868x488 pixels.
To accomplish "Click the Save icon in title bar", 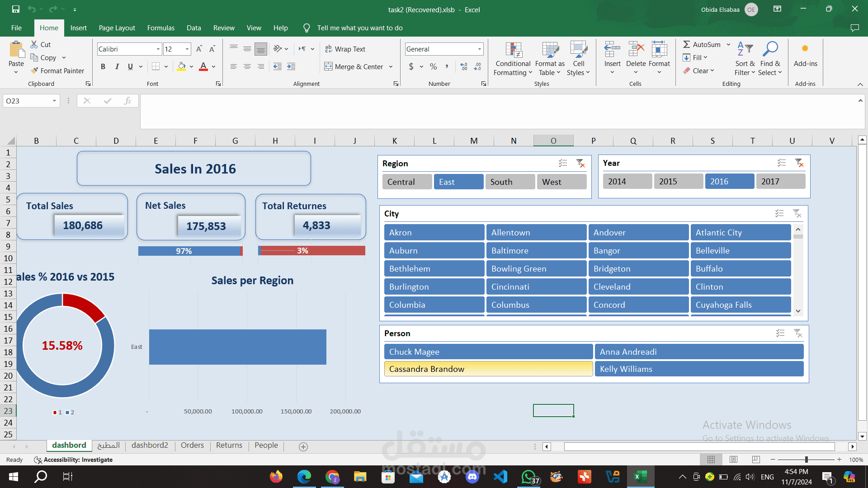I will click(16, 9).
